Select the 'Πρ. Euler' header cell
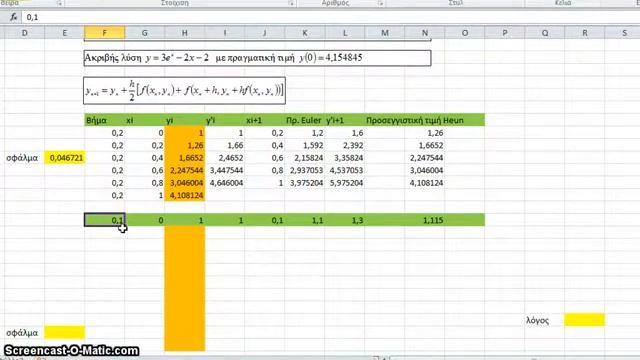This screenshot has width=640, height=360. pos(304,120)
